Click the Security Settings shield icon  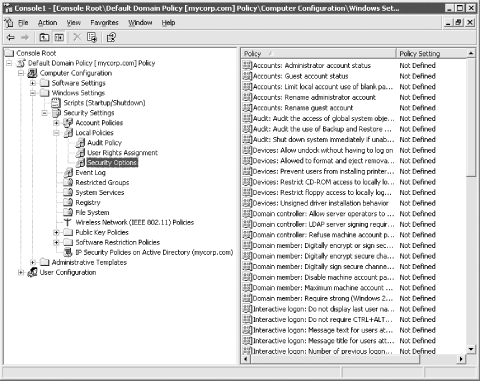(56, 113)
